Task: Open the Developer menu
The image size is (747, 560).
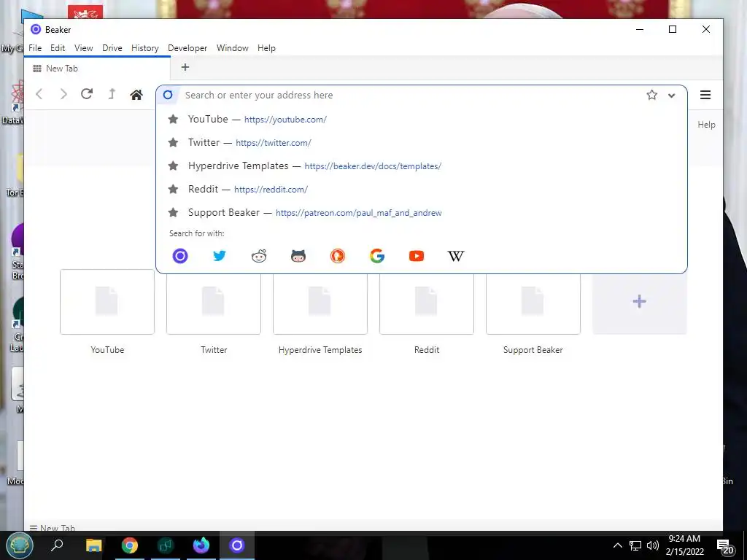Action: [x=187, y=48]
